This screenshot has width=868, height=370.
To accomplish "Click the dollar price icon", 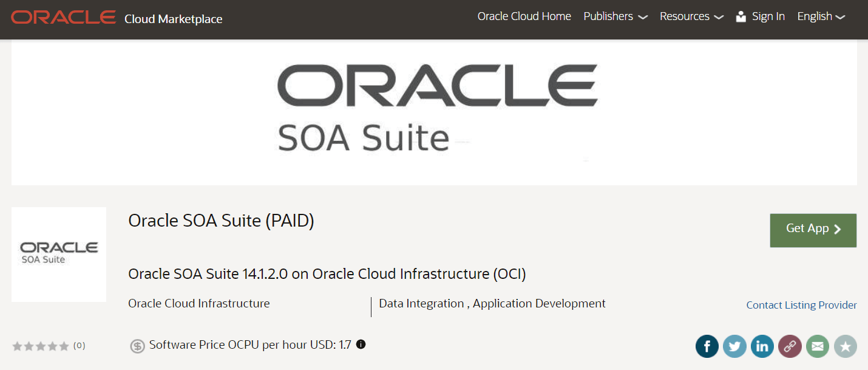I will pos(138,346).
